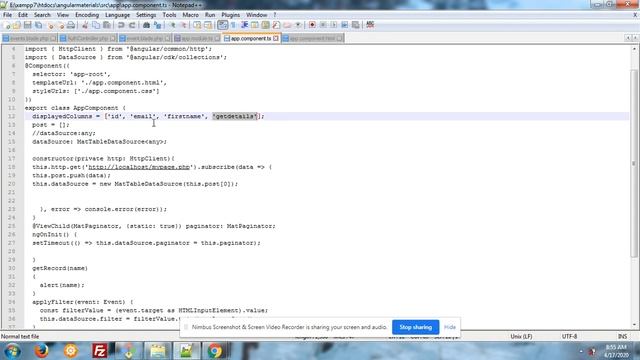The image size is (640, 360).
Task: Open Google Chrome from the taskbar
Action: click(215, 351)
